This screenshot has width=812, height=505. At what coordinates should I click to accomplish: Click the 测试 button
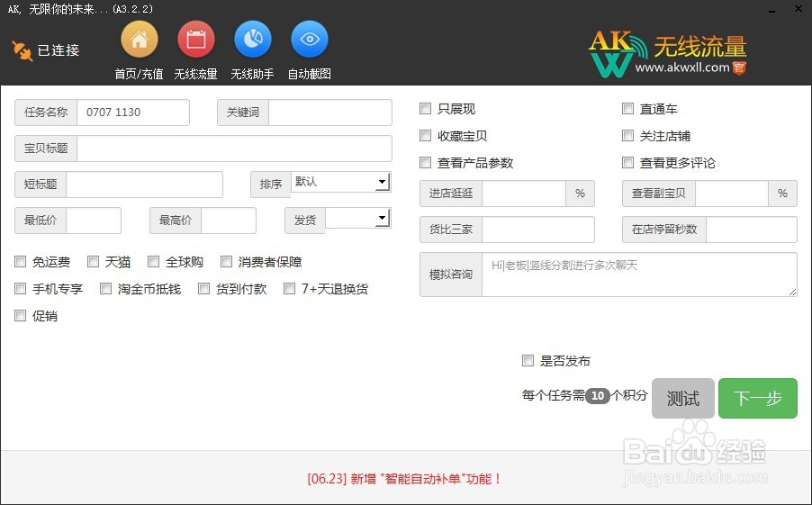tap(683, 398)
